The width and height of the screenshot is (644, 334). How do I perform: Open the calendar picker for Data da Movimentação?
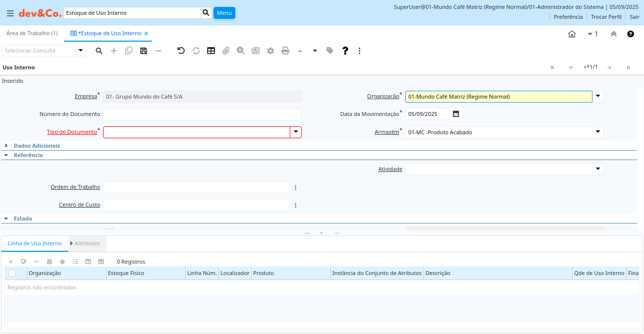[x=456, y=114]
